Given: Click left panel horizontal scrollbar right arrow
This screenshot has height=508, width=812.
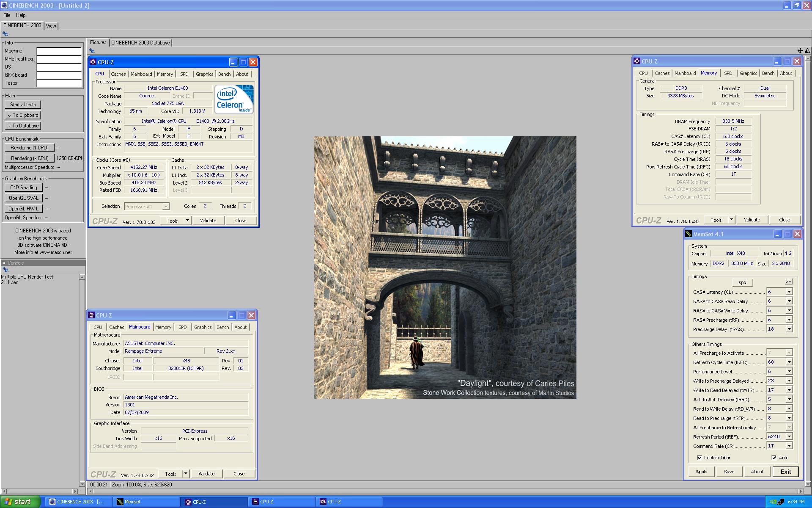Looking at the screenshot, I should [75, 491].
